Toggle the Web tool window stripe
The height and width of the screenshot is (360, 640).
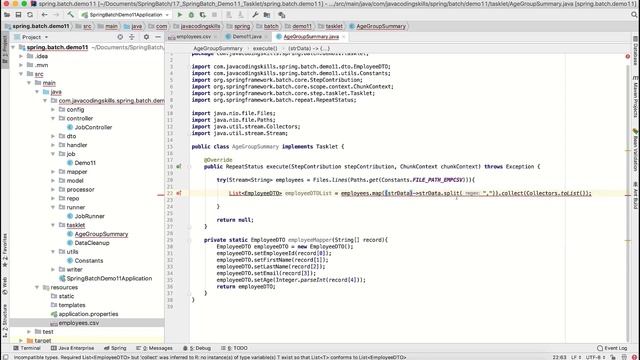click(x=4, y=285)
